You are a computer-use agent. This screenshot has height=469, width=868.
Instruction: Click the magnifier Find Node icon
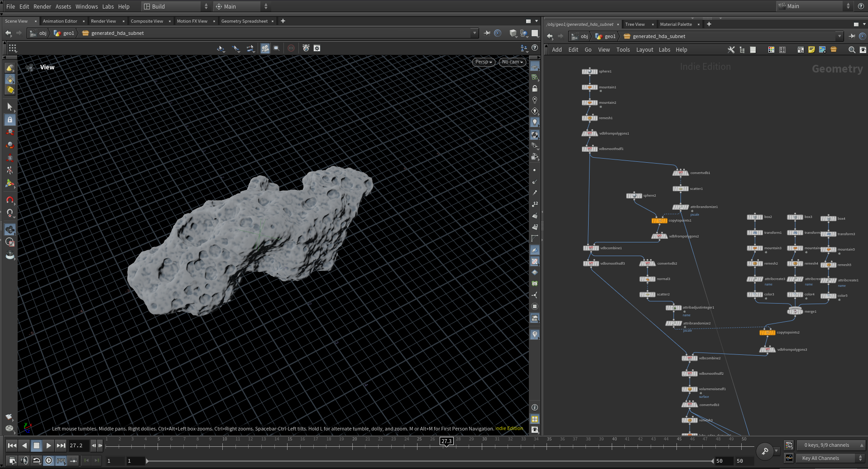click(852, 50)
